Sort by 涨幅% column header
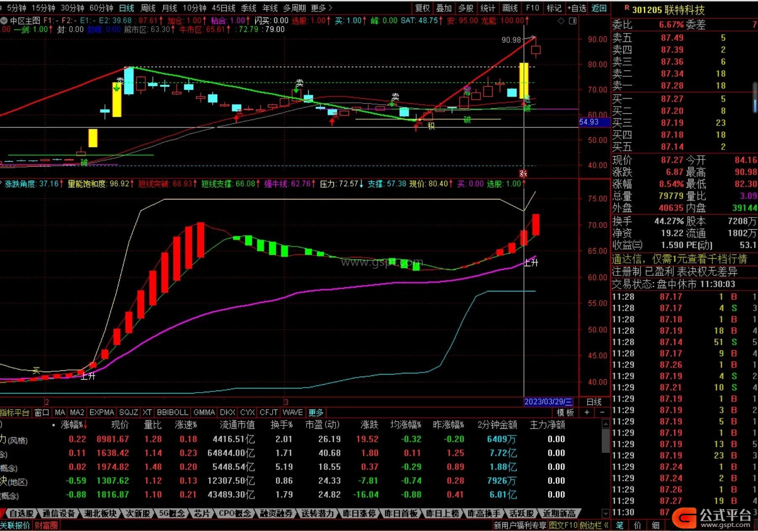The width and height of the screenshot is (758, 532). (74, 425)
